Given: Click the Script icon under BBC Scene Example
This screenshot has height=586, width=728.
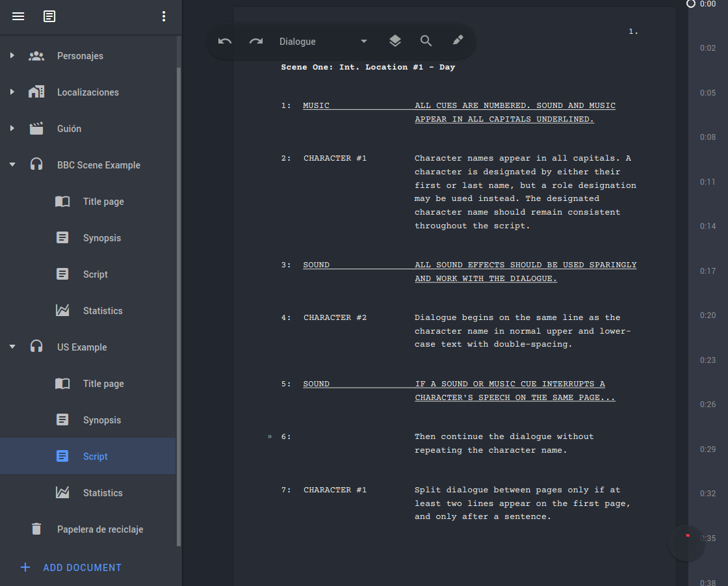Looking at the screenshot, I should click(x=62, y=274).
